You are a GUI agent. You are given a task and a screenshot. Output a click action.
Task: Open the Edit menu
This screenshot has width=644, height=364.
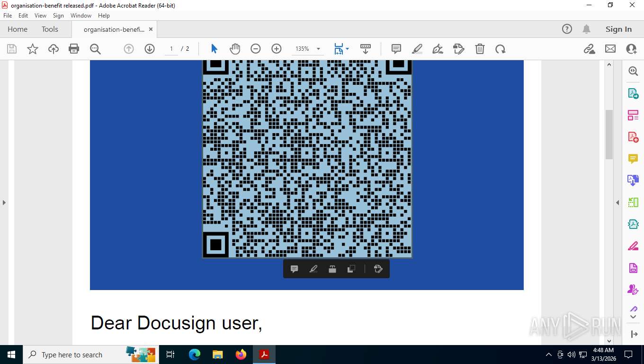(23, 16)
